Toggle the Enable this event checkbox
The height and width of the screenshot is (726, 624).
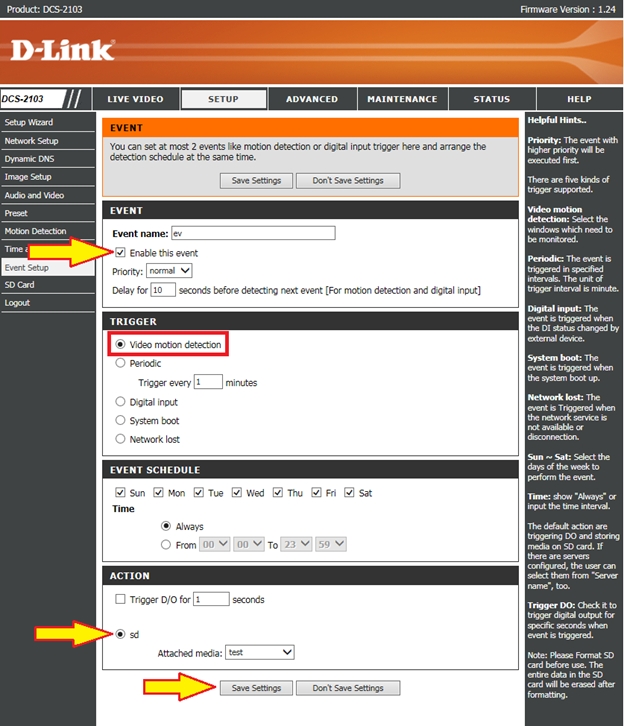tap(121, 253)
